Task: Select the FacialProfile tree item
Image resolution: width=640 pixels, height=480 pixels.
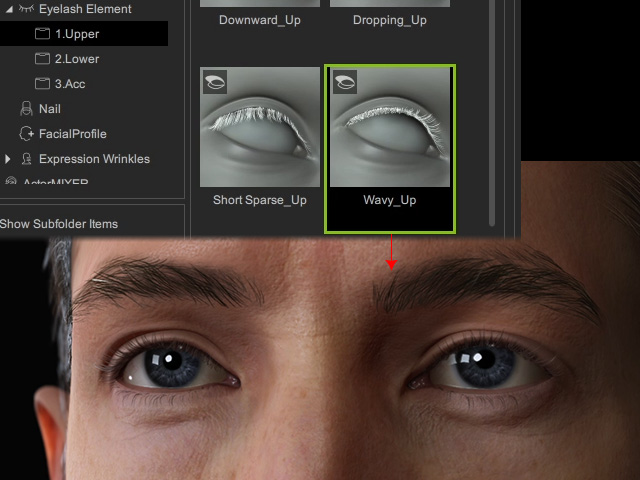Action: [x=73, y=134]
